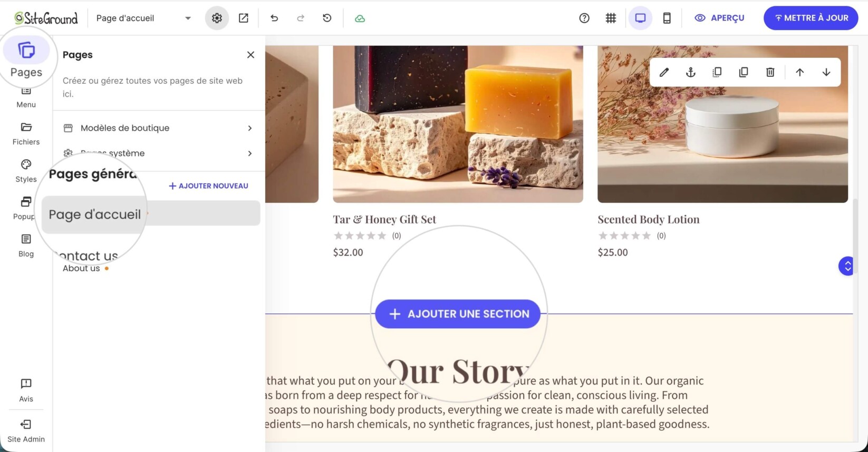
Task: Click the '$25.00' price text
Action: (x=613, y=252)
